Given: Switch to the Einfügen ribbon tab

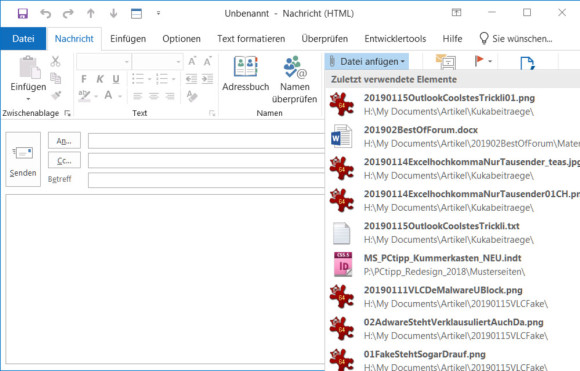Looking at the screenshot, I should pyautogui.click(x=128, y=38).
